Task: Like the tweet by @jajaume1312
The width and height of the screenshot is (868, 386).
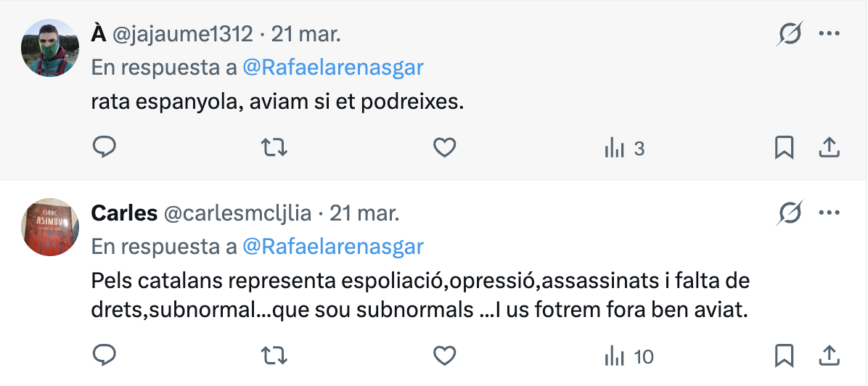Action: [x=444, y=148]
